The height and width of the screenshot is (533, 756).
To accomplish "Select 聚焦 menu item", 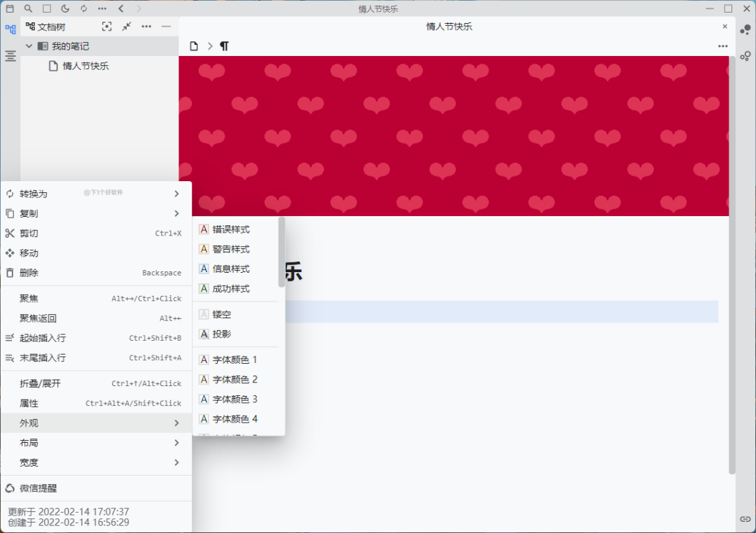I will (96, 298).
